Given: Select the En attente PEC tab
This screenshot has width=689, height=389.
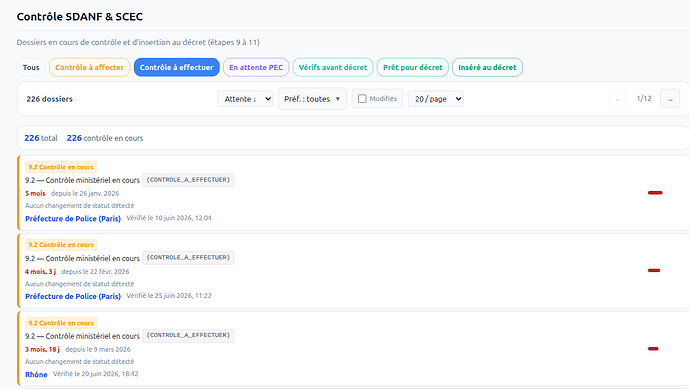Looking at the screenshot, I should (256, 67).
